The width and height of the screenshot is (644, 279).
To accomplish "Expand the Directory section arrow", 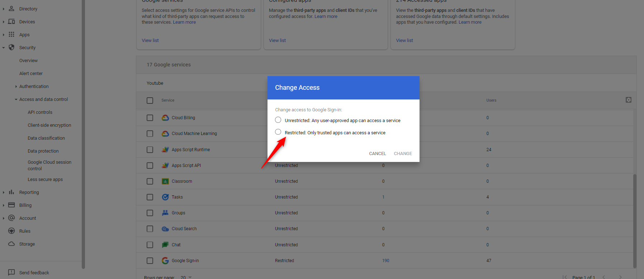I will tap(4, 9).
